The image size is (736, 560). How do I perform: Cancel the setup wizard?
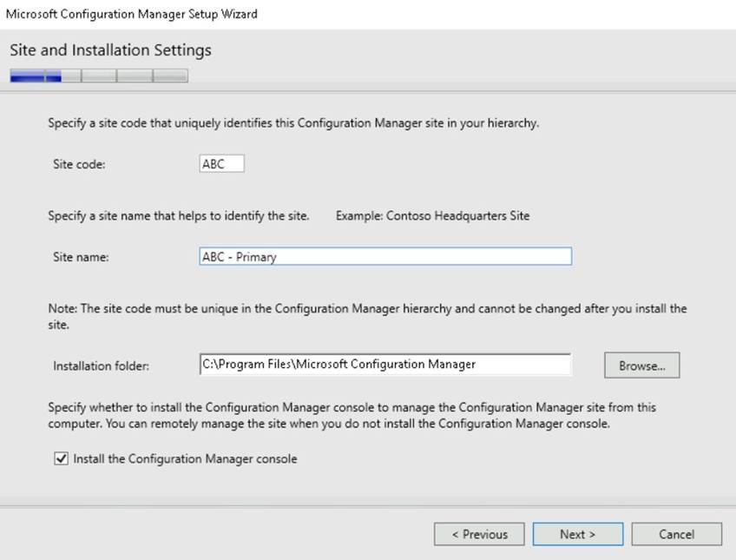[676, 534]
